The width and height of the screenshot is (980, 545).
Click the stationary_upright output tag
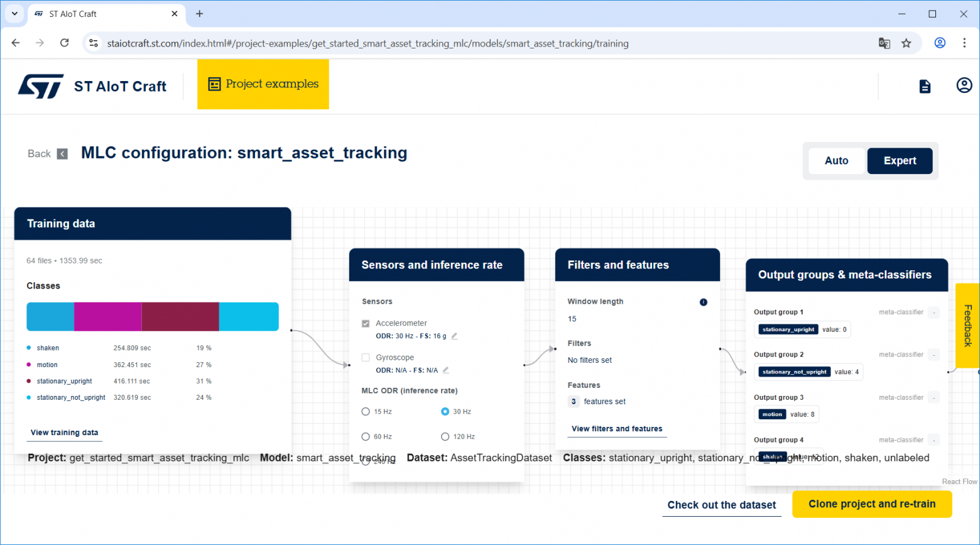788,329
